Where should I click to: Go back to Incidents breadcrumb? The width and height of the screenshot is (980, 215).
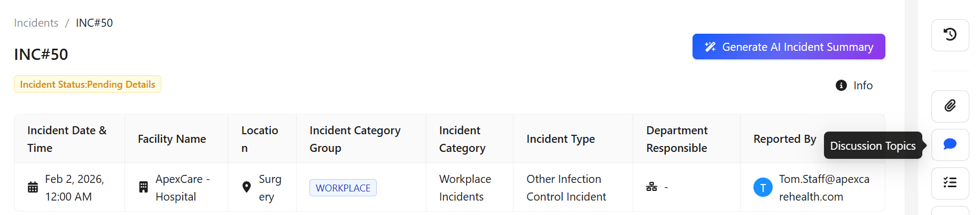pos(36,23)
